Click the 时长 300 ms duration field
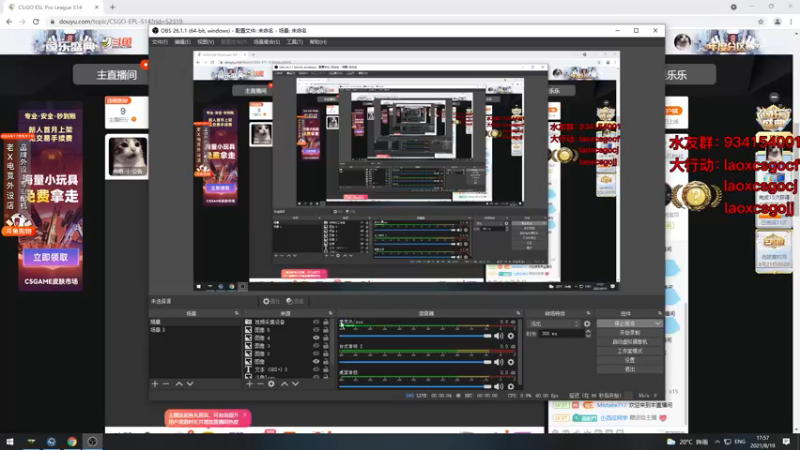Image resolution: width=800 pixels, height=450 pixels. point(561,334)
